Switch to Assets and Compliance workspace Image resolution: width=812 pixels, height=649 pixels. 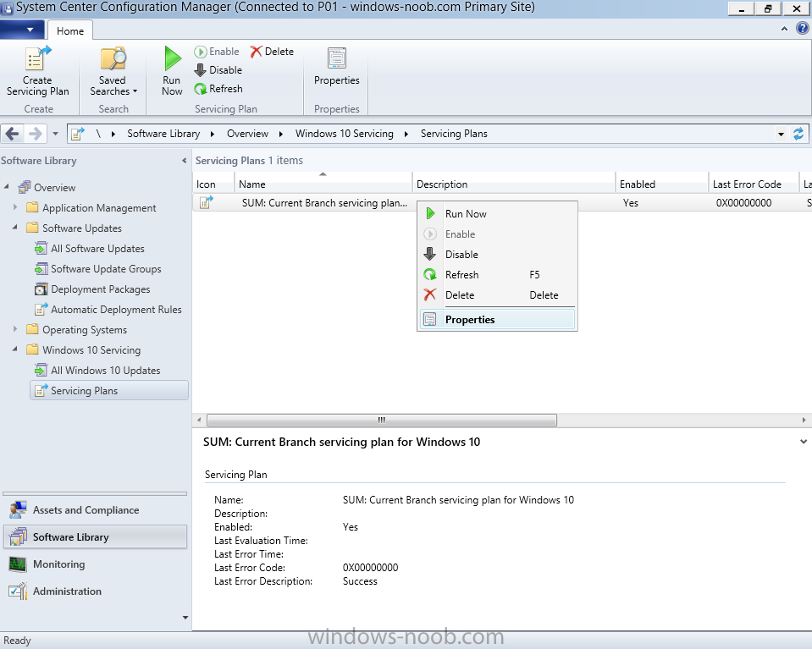coord(95,509)
